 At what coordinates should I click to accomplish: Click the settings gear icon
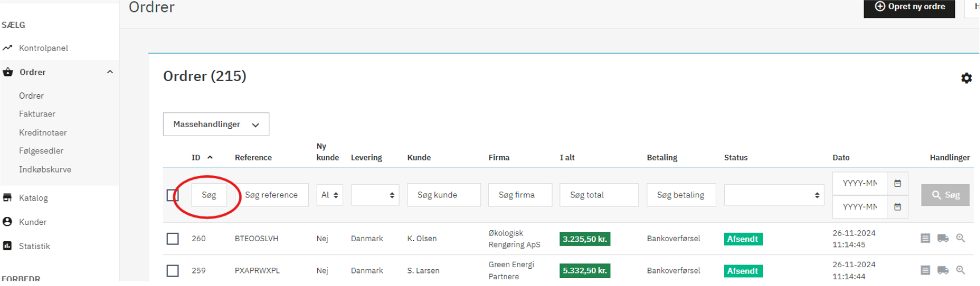pyautogui.click(x=966, y=78)
